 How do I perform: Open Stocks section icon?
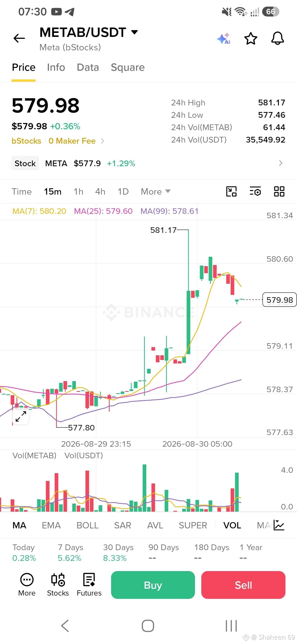(x=58, y=585)
